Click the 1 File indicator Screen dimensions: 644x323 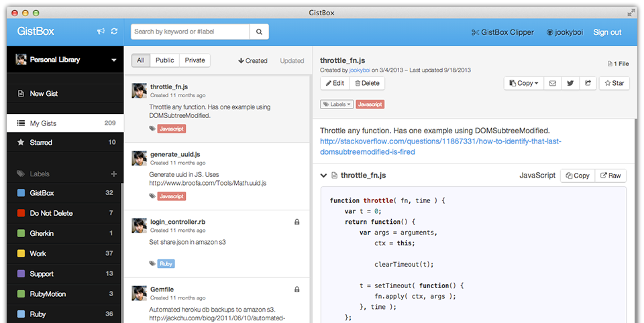pyautogui.click(x=618, y=64)
